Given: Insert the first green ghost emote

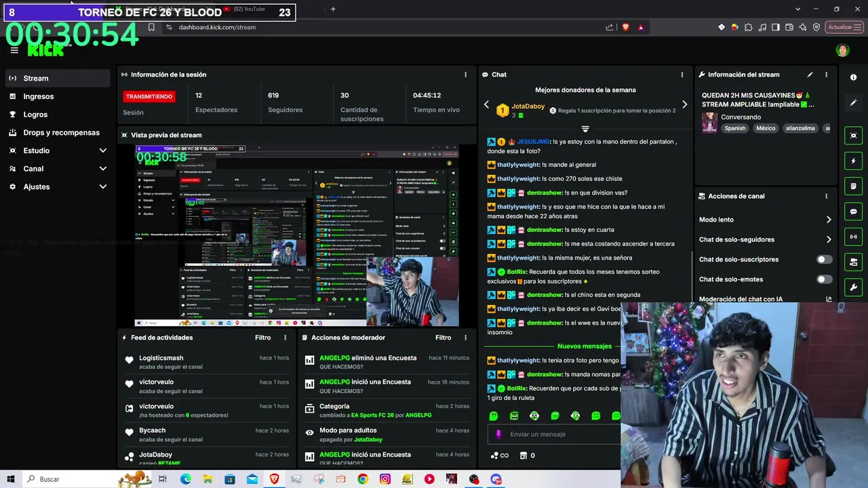Looking at the screenshot, I should [x=494, y=416].
